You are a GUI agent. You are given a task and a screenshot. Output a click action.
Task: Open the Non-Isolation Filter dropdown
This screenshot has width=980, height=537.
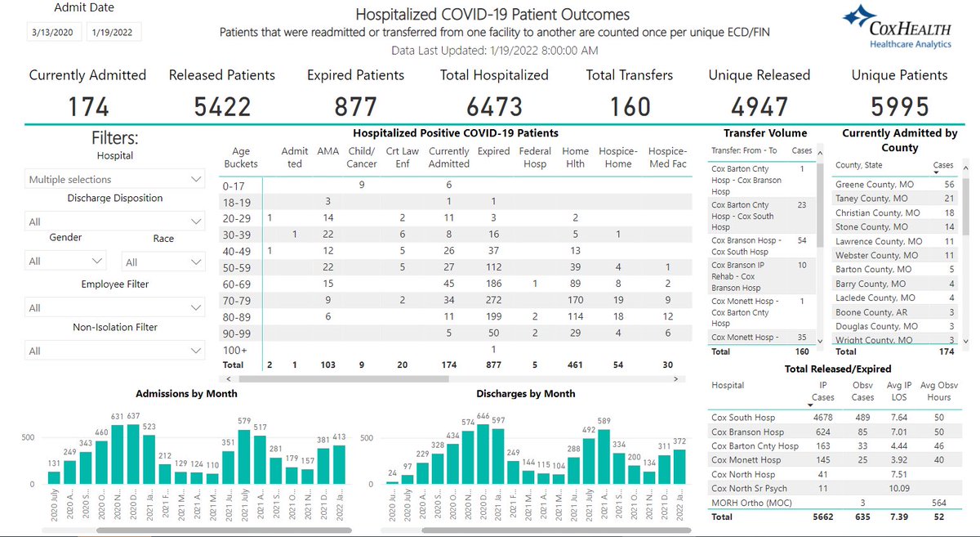pos(114,351)
